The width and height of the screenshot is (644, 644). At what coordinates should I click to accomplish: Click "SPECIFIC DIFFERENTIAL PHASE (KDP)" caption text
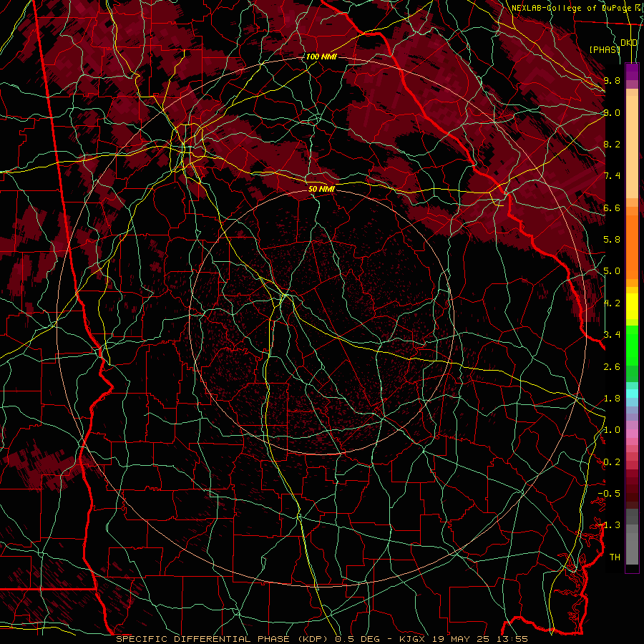click(223, 639)
